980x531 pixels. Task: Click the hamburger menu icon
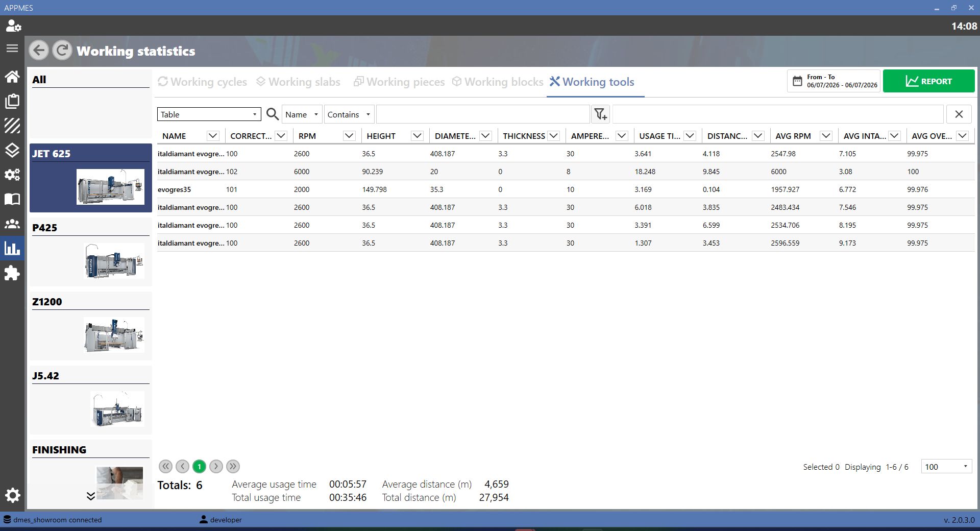12,49
